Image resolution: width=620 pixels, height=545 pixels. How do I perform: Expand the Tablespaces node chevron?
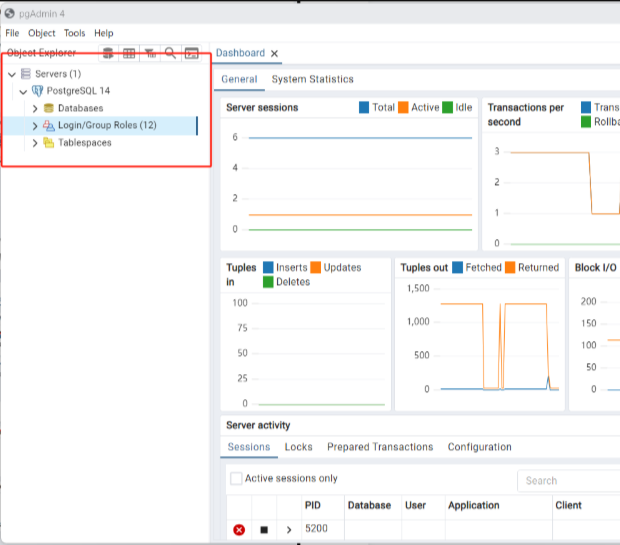coord(35,143)
